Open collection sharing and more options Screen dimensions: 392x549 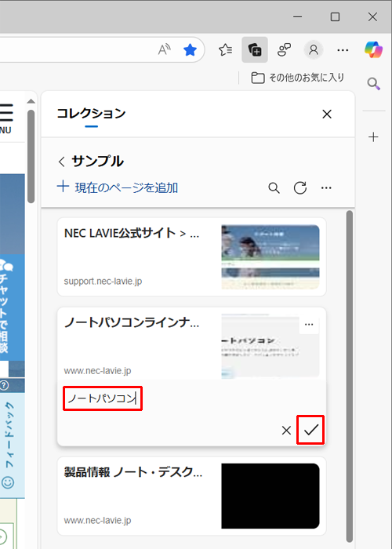tap(326, 188)
